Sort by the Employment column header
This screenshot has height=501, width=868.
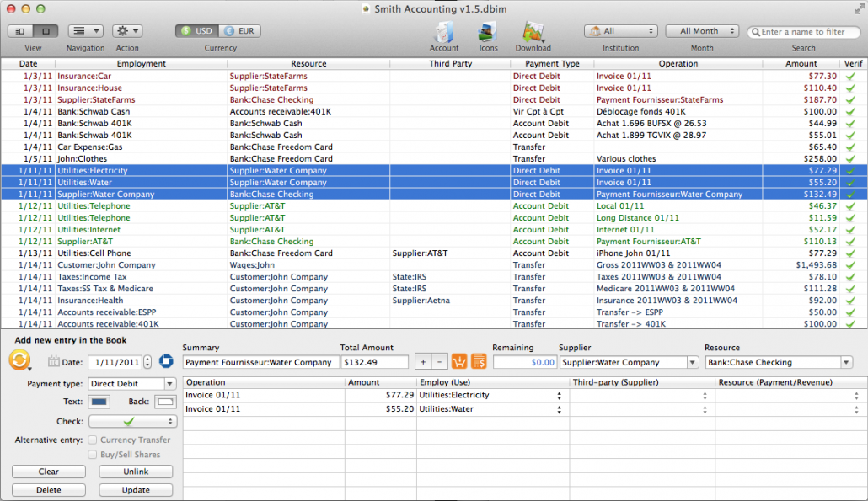(142, 64)
